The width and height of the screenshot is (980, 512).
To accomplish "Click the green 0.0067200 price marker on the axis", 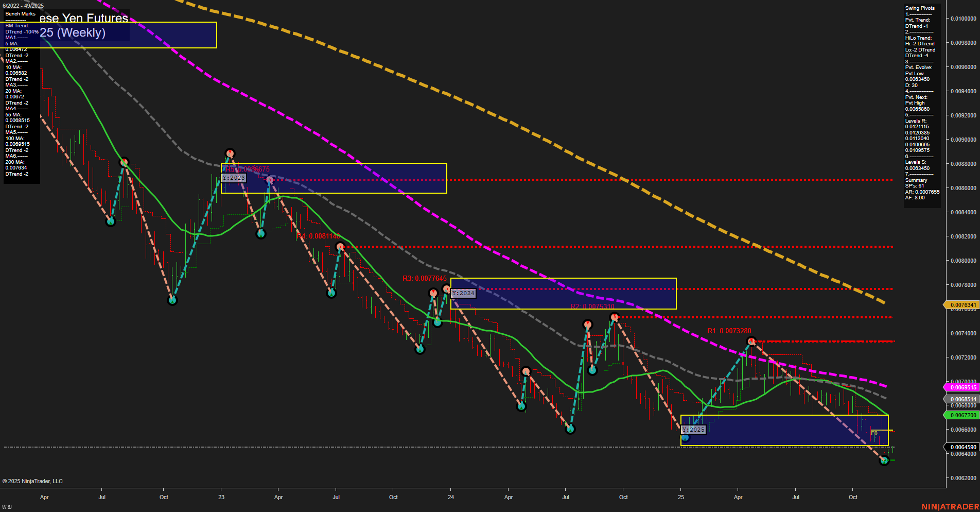I will pos(962,414).
